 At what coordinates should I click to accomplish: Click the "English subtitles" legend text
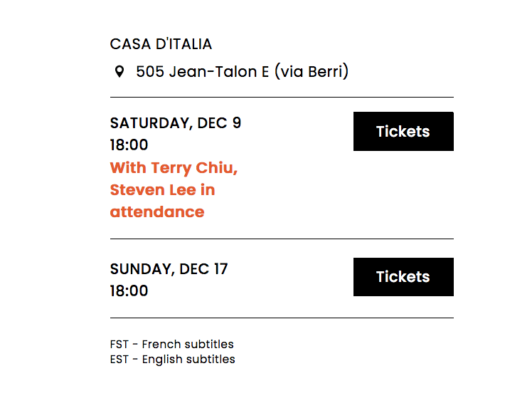(x=188, y=360)
